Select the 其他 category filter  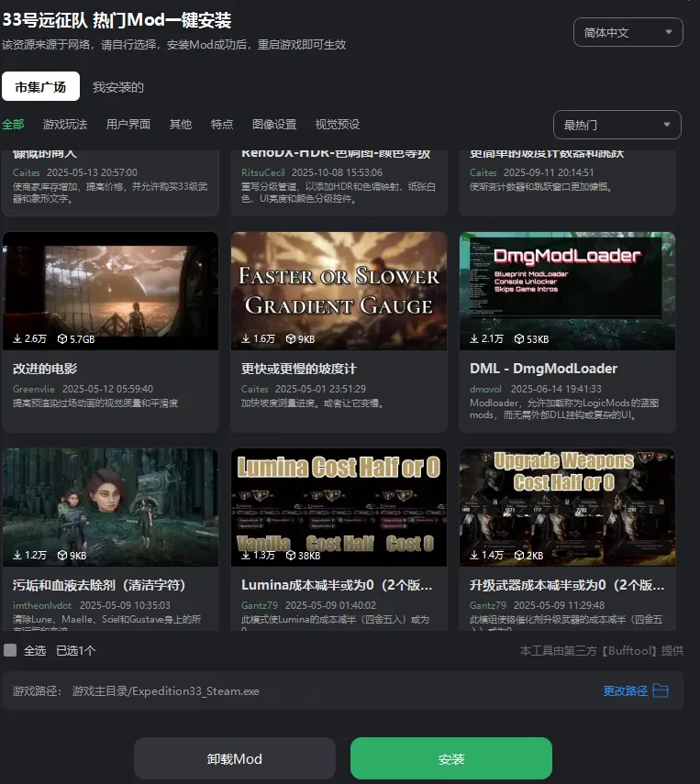181,124
